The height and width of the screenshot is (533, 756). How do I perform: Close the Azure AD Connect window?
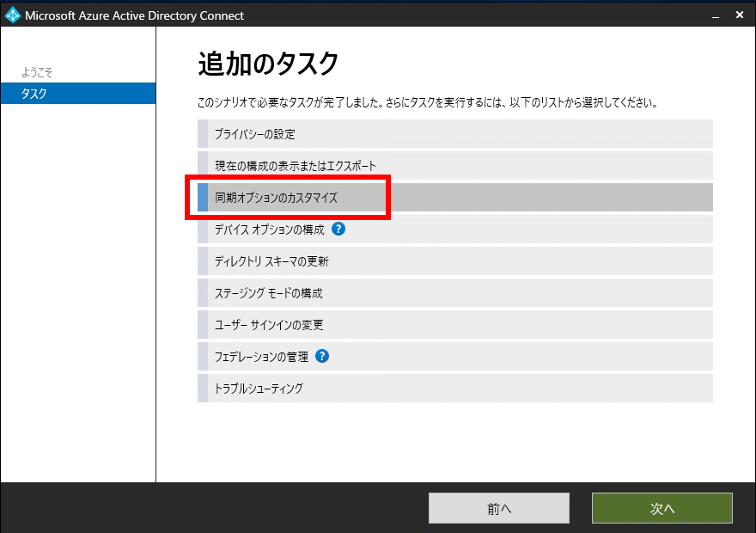point(740,15)
